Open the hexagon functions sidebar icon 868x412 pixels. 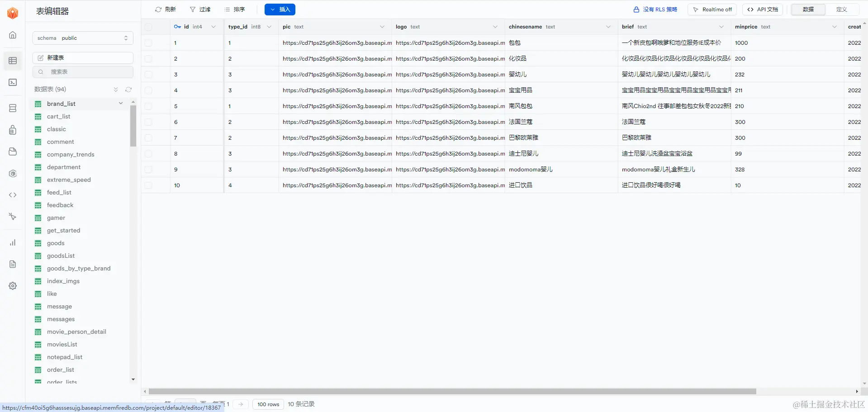coord(13,173)
